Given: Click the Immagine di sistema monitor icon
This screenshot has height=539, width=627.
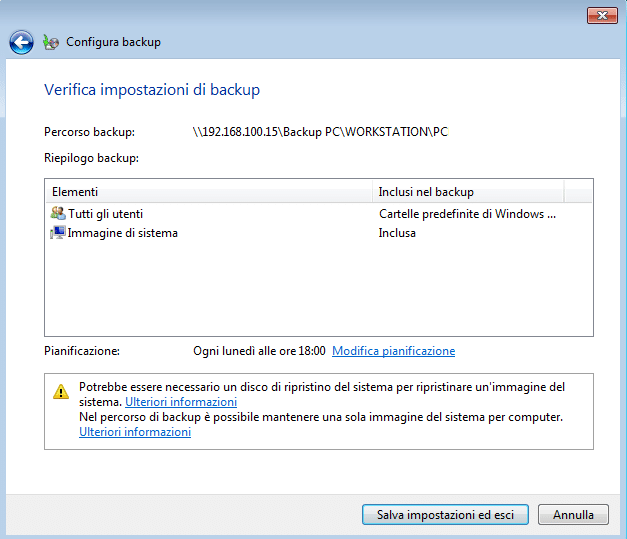Looking at the screenshot, I should [58, 232].
